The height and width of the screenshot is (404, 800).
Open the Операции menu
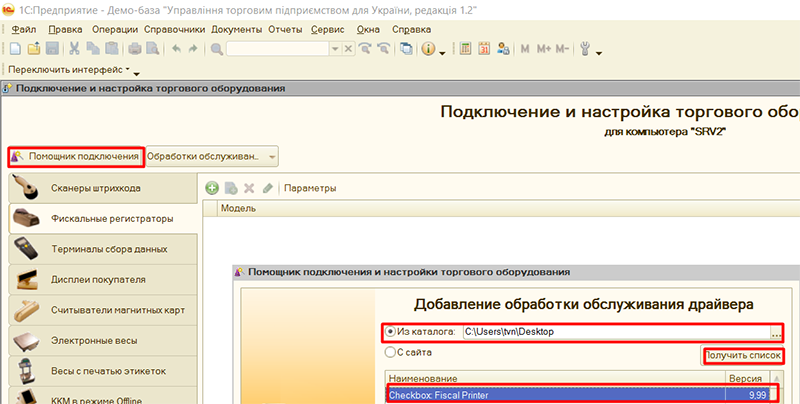(x=115, y=29)
